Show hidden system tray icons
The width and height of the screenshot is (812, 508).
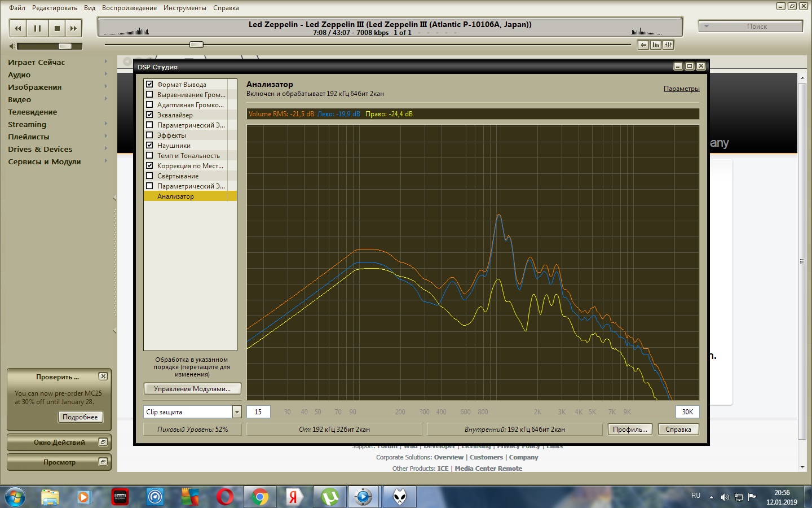pyautogui.click(x=711, y=497)
